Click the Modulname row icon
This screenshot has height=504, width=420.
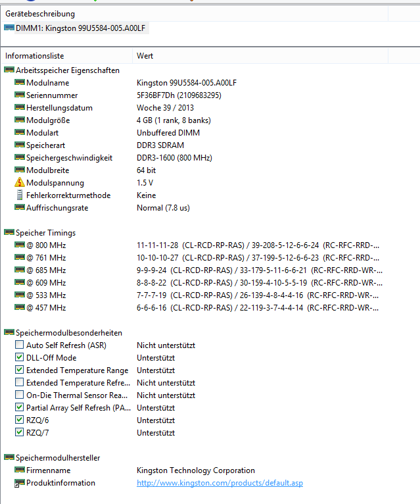[20, 82]
